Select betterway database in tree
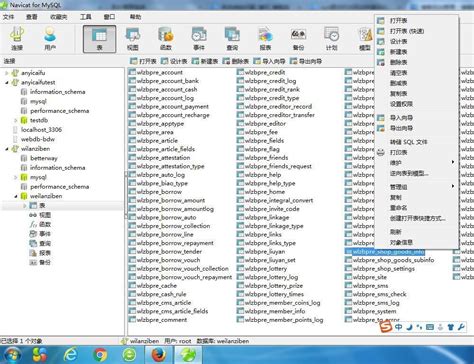474x364 pixels. click(44, 158)
